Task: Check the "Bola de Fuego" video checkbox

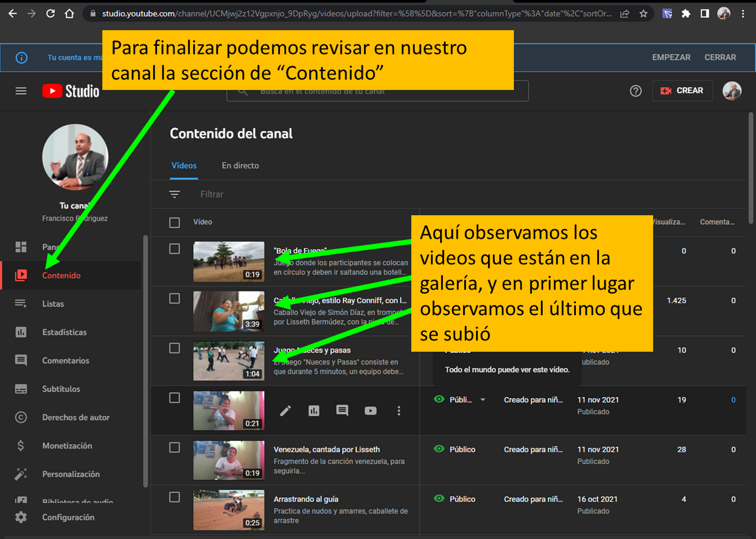Action: click(174, 249)
